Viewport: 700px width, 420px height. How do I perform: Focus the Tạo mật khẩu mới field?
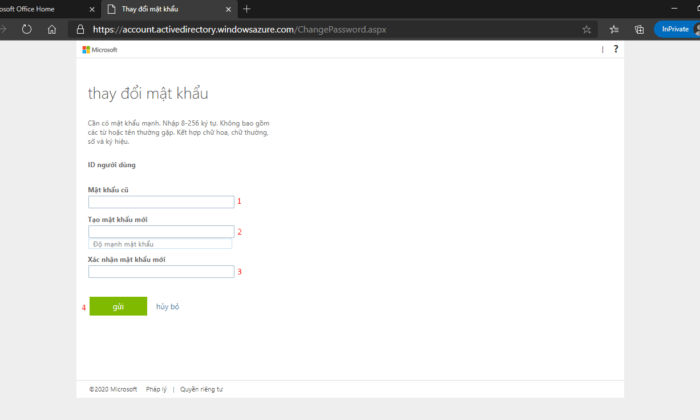(x=161, y=231)
